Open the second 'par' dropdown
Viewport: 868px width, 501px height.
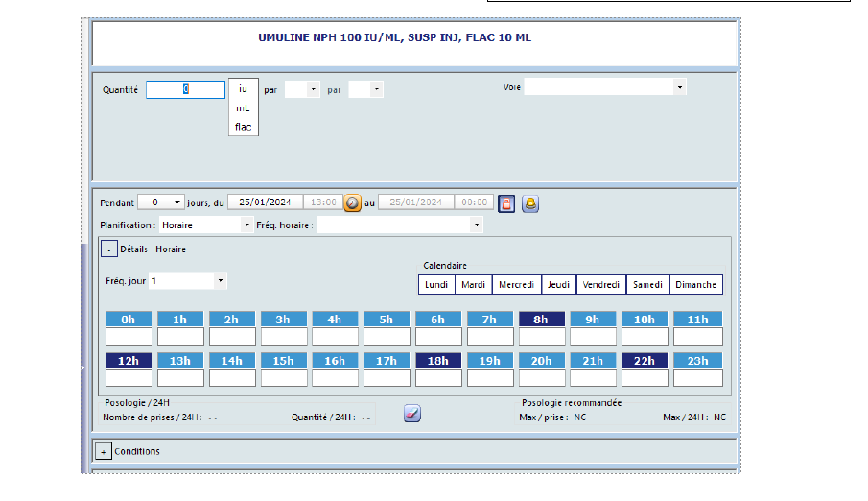click(377, 89)
